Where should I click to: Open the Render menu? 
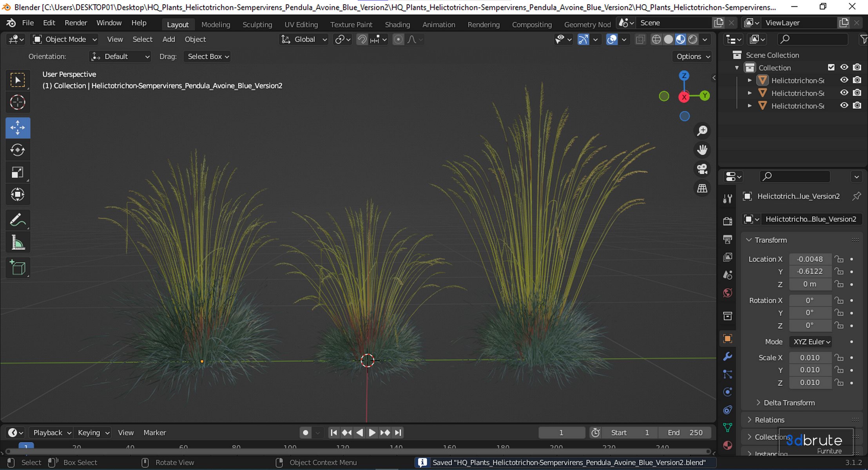pyautogui.click(x=76, y=23)
